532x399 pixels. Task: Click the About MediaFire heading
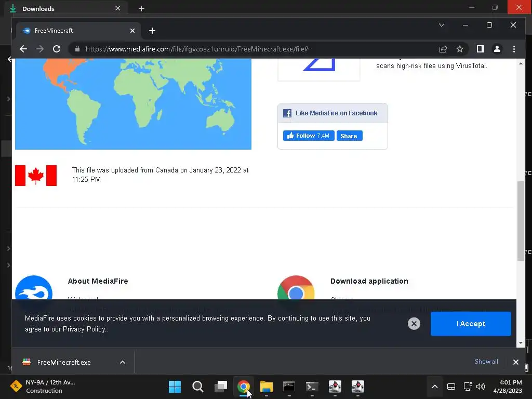(x=98, y=281)
